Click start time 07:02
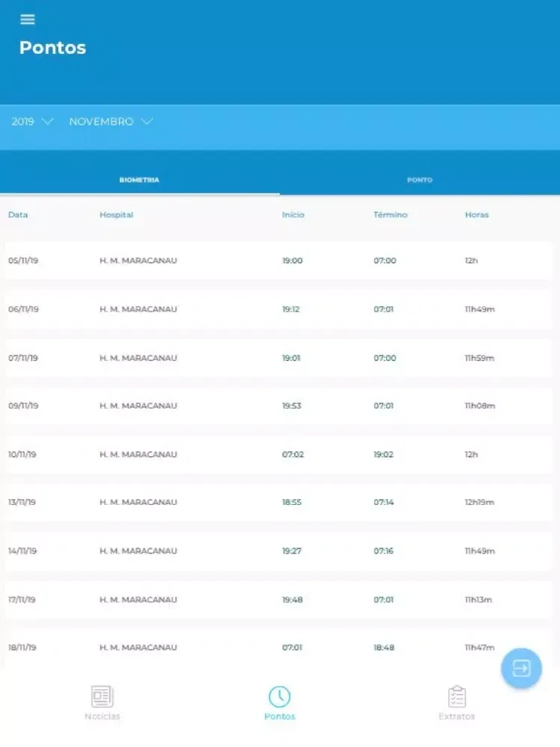Screen dimensions: 560x747 (293, 454)
